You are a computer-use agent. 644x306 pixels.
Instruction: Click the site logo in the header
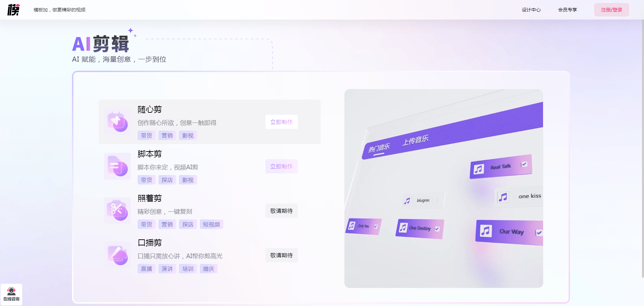[x=13, y=10]
